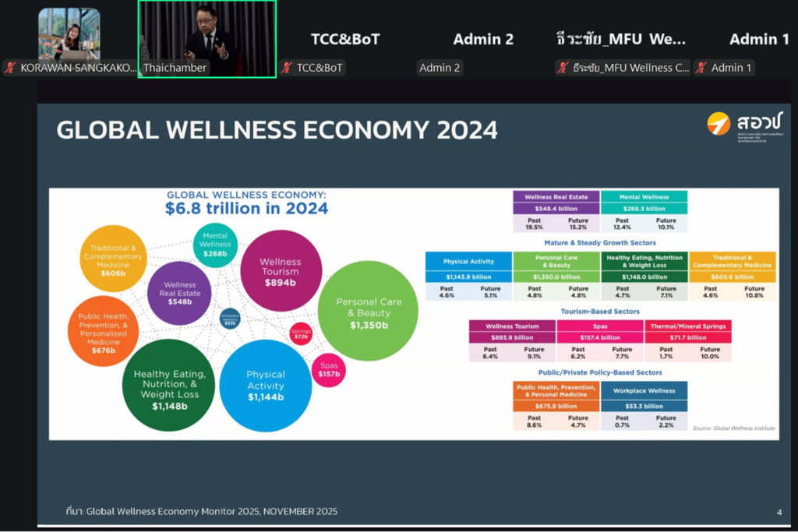The width and height of the screenshot is (798, 532).
Task: Select KORAWAN SANGKAKO video thumbnail
Action: (69, 34)
